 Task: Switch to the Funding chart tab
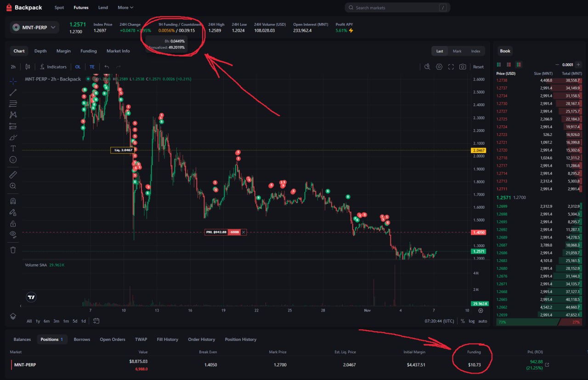89,51
